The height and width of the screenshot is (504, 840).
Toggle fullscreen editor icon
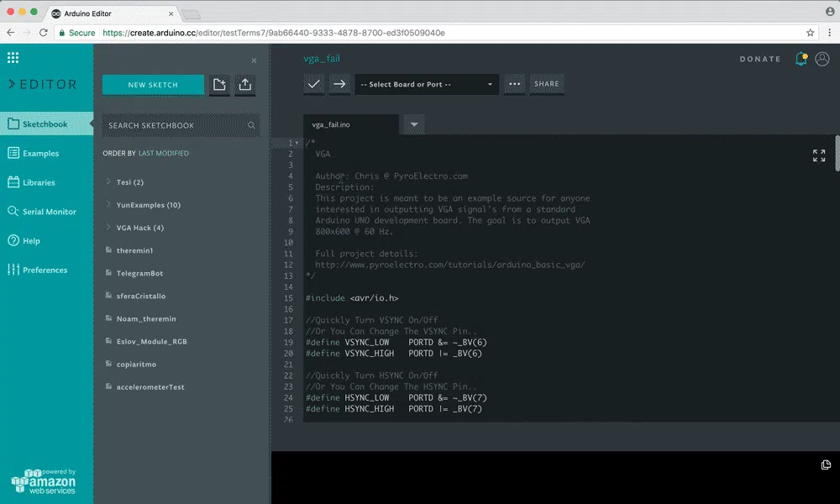819,155
